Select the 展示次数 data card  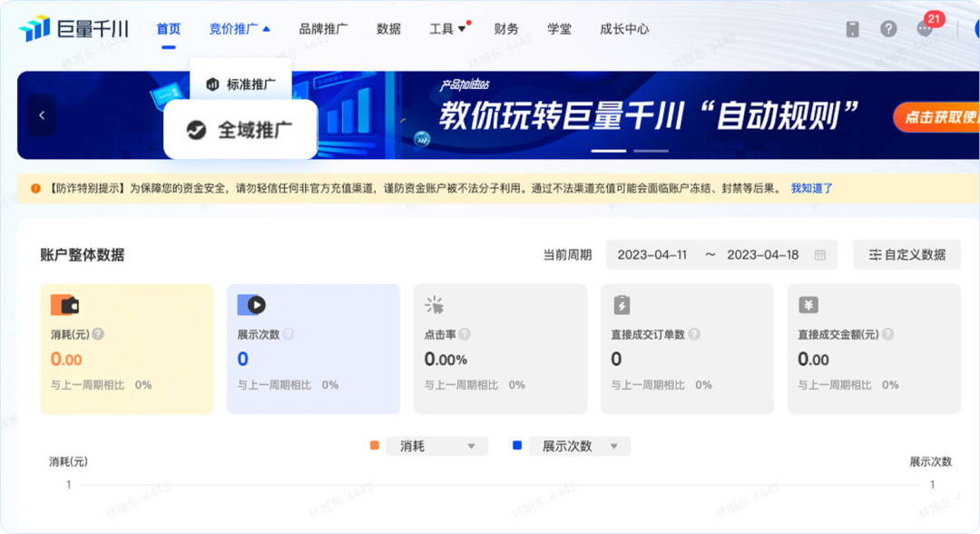[313, 349]
